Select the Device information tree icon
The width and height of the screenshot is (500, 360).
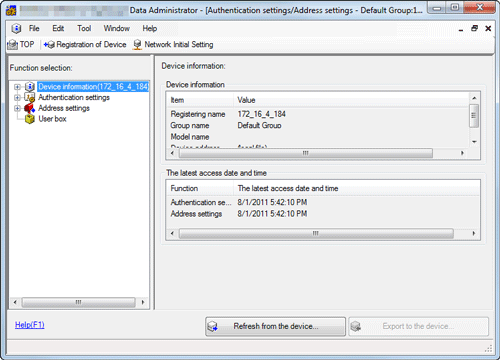(x=30, y=87)
